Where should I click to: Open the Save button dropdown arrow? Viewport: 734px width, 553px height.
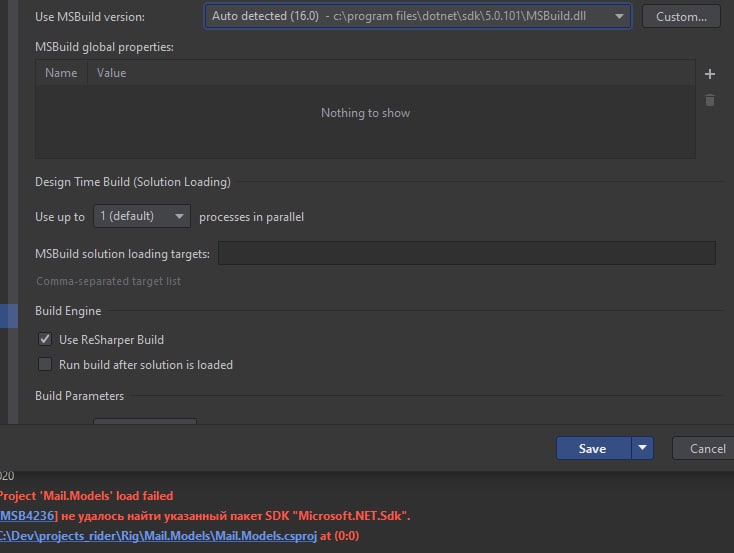(642, 449)
